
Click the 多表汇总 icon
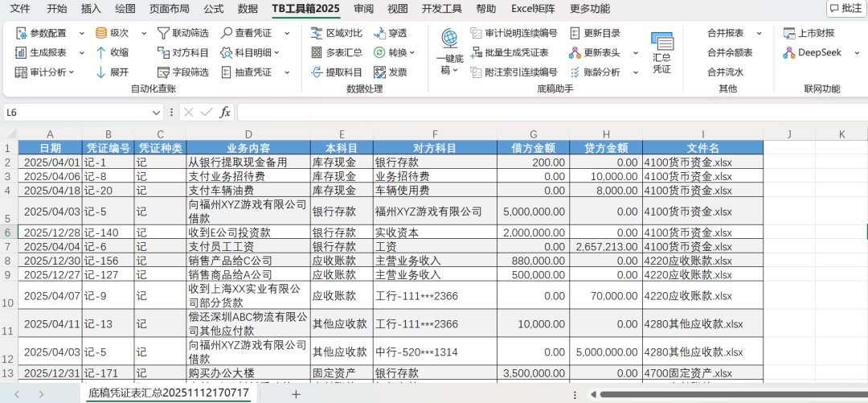coord(317,52)
